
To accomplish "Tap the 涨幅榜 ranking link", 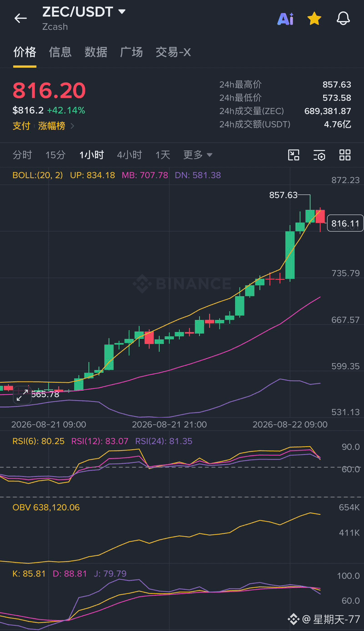I will tap(51, 126).
